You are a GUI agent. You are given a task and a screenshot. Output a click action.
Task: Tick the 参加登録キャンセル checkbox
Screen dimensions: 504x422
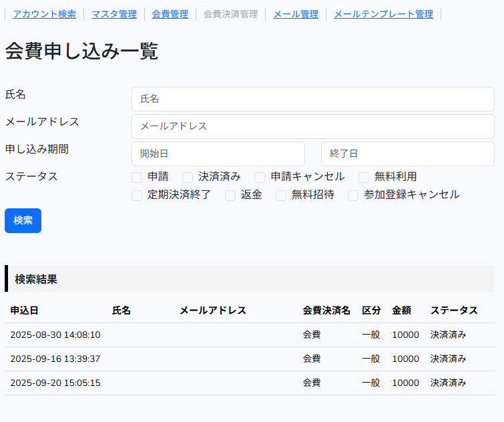(353, 196)
